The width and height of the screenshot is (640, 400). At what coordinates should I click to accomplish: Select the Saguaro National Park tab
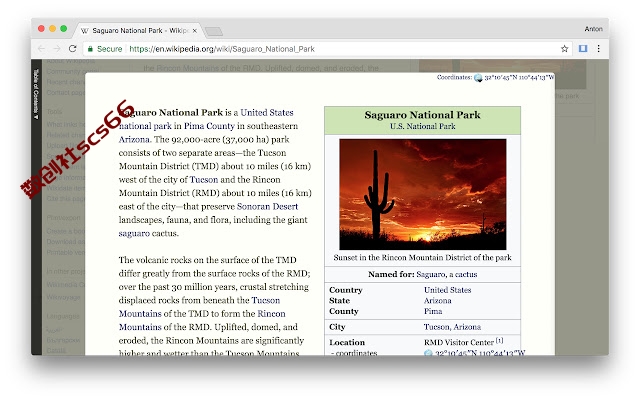139,31
